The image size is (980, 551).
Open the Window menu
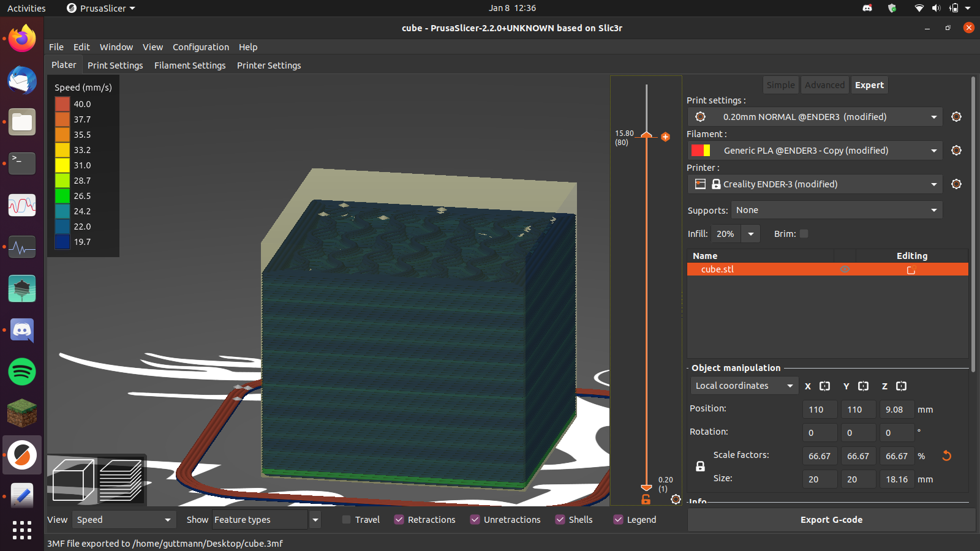pyautogui.click(x=116, y=47)
